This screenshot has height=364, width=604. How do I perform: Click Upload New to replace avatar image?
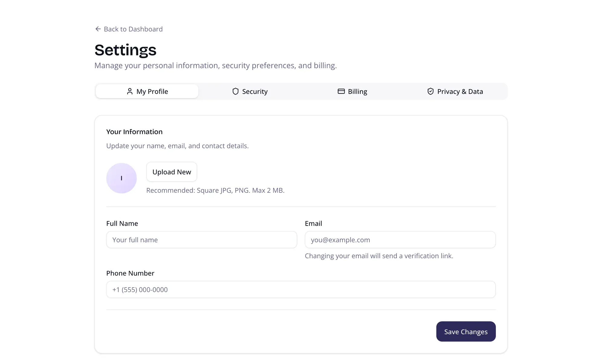click(172, 172)
